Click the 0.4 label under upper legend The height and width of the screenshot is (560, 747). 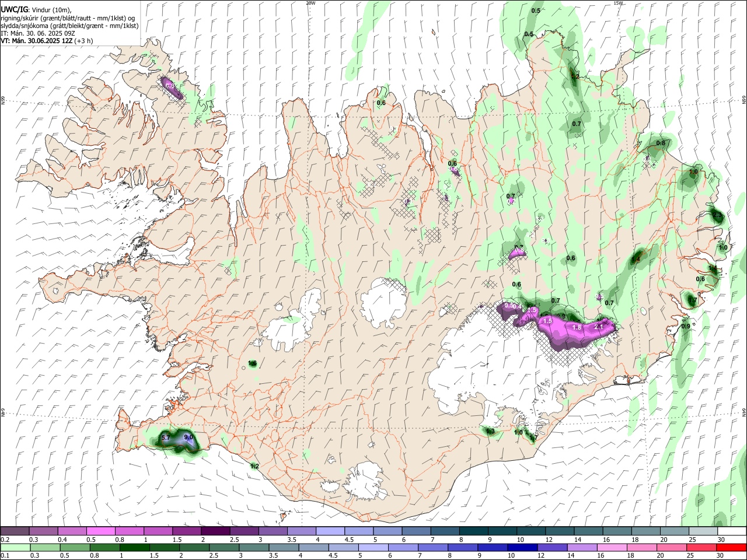point(62,540)
